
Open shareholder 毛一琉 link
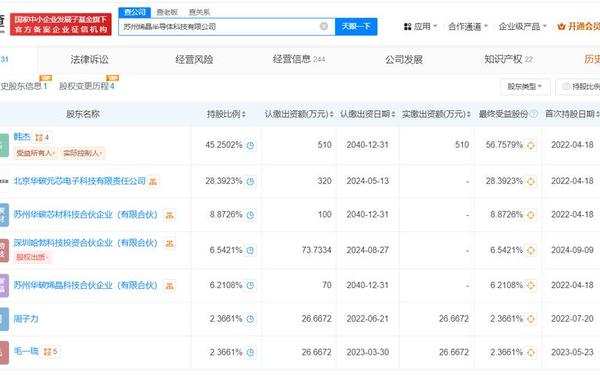tap(26, 351)
